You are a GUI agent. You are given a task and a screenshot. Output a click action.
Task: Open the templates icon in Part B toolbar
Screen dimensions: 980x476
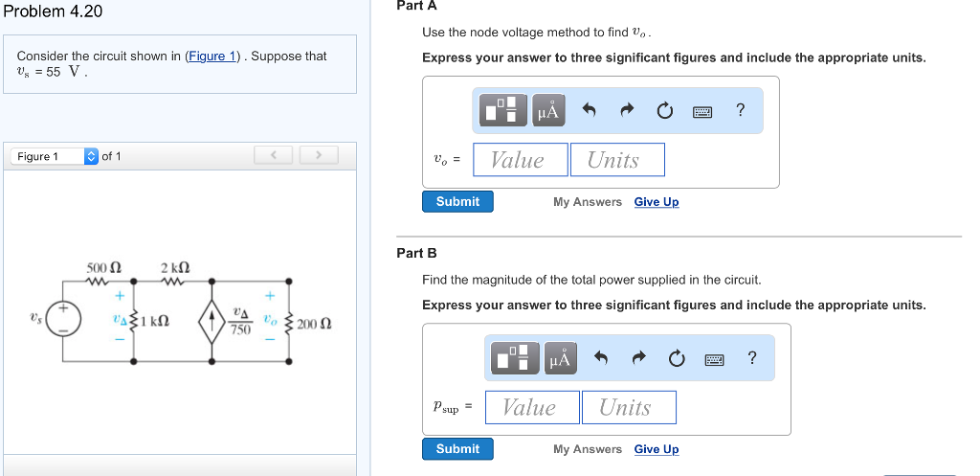point(518,358)
